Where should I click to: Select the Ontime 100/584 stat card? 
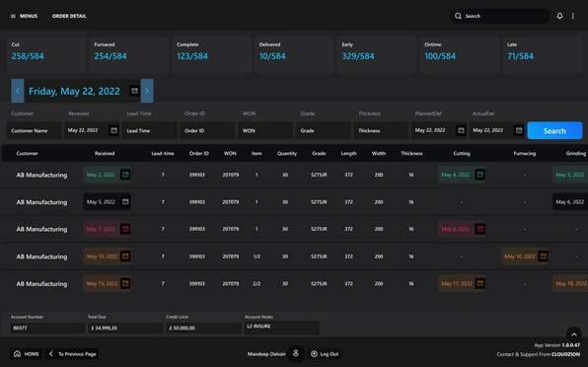460,54
